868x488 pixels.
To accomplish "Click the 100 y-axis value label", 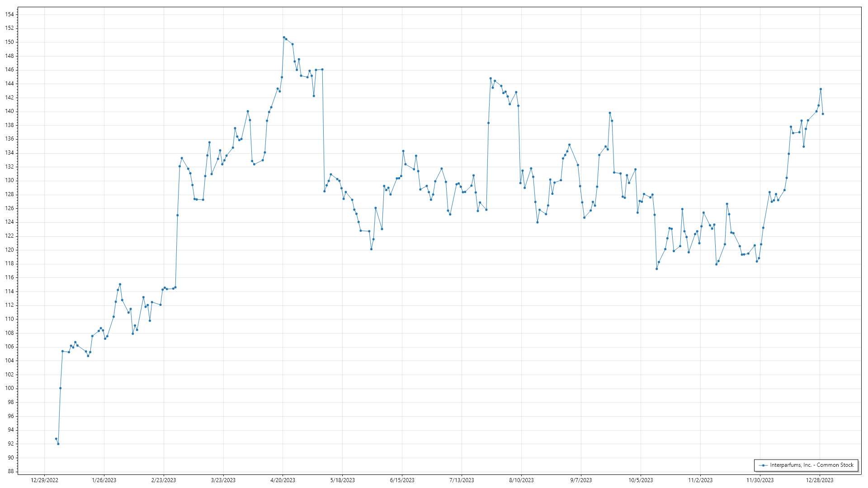I will pyautogui.click(x=9, y=388).
